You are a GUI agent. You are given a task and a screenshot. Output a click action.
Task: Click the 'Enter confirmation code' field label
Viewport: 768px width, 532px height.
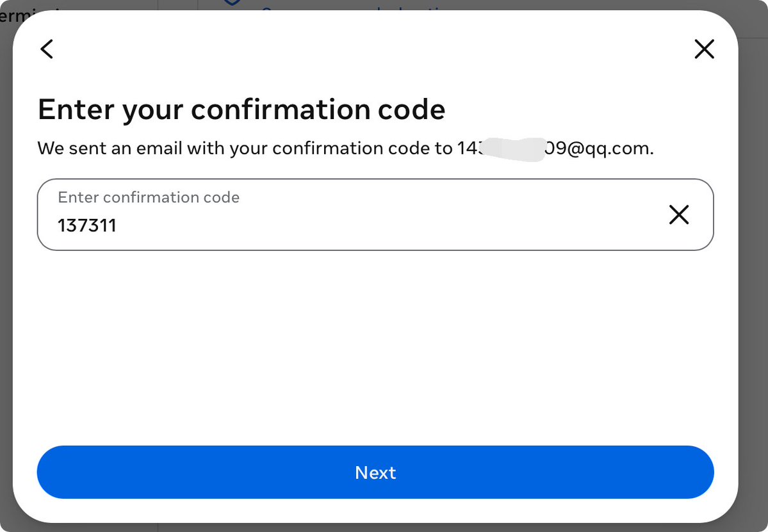tap(149, 197)
